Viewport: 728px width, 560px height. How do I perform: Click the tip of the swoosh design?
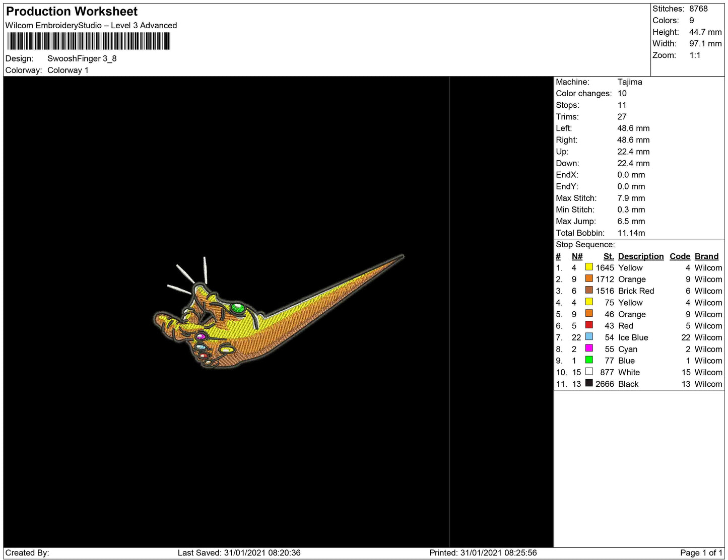pyautogui.click(x=402, y=257)
